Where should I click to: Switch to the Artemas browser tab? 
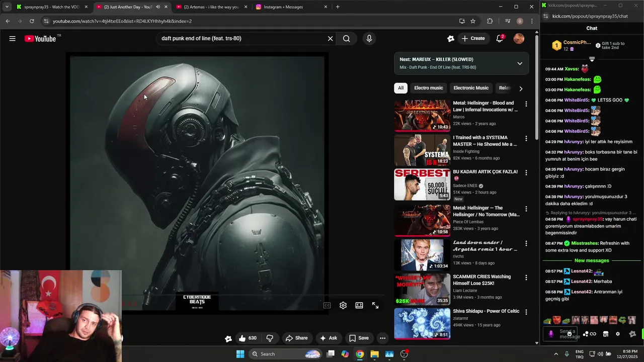211,7
